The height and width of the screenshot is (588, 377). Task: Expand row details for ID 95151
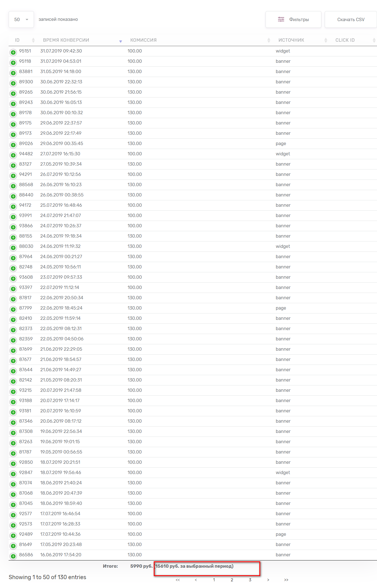click(13, 52)
